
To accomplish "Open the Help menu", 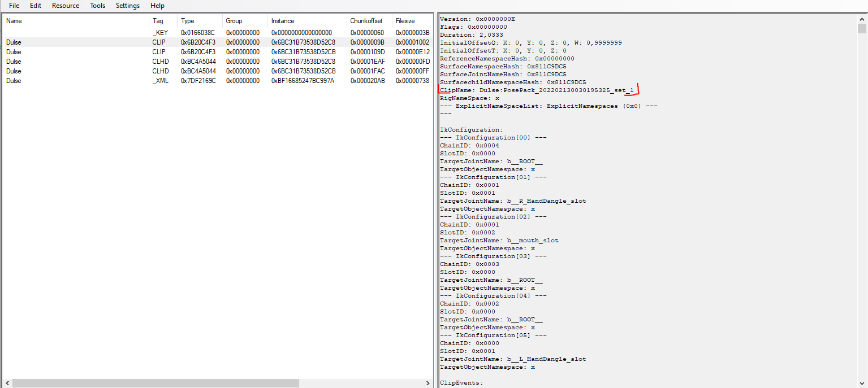I will pyautogui.click(x=158, y=6).
